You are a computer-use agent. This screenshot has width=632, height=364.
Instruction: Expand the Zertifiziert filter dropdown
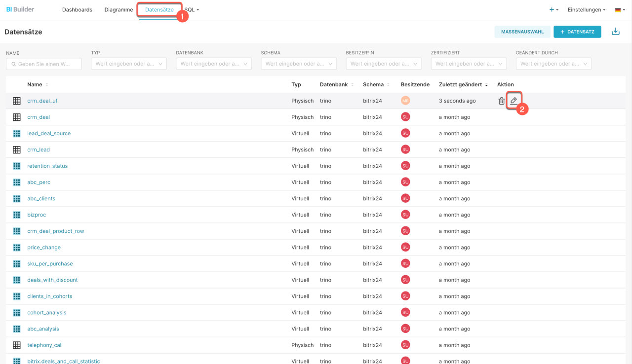(x=469, y=64)
